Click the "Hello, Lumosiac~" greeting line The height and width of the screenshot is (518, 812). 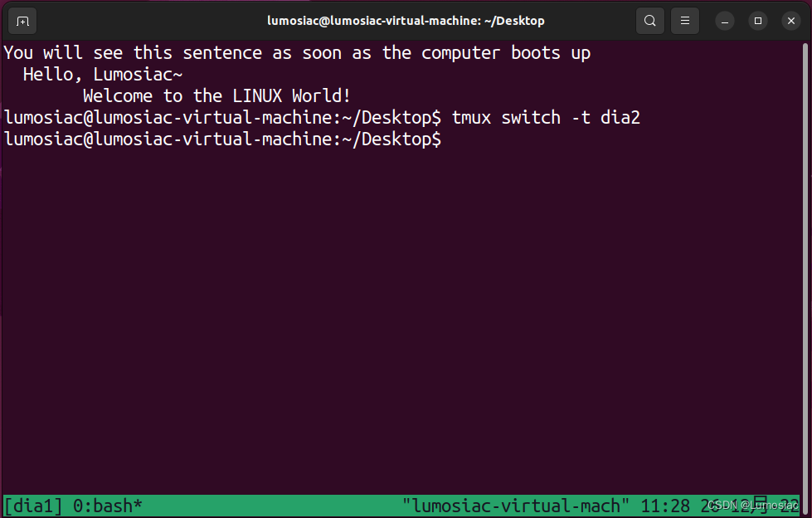point(102,75)
